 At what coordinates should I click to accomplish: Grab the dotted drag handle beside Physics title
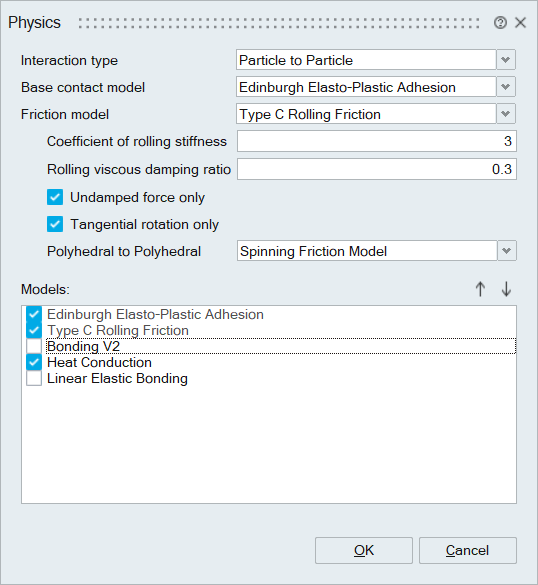click(x=279, y=23)
